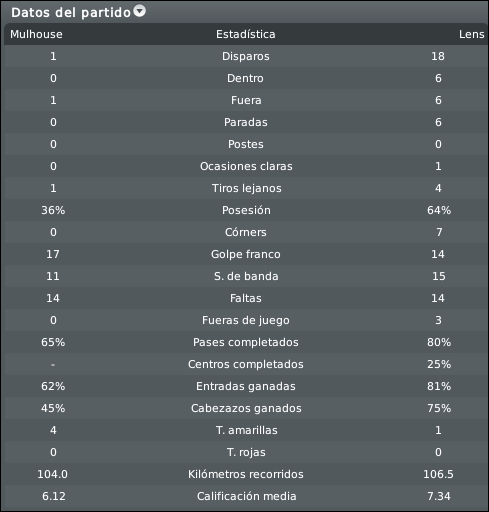Select the Disparos statistic row
Screen dimensions: 489x512
pyautogui.click(x=246, y=56)
